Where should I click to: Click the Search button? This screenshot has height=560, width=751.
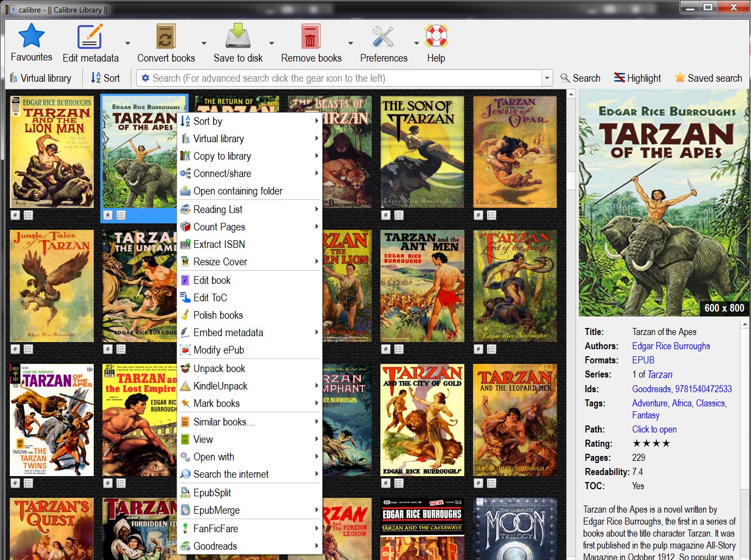580,78
